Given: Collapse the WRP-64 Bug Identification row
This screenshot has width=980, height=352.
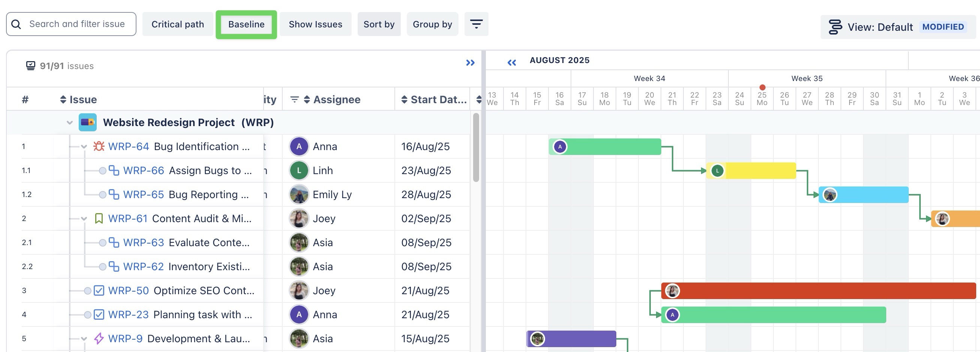Looking at the screenshot, I should pos(84,147).
